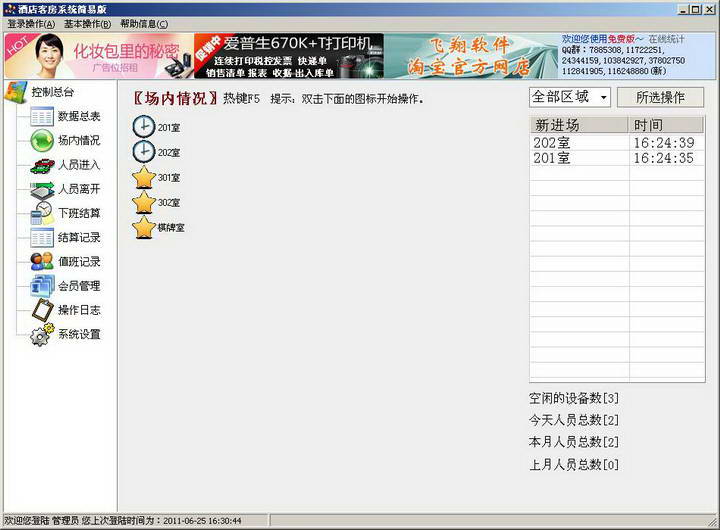Viewport: 720px width, 530px height.
Task: Open 人员进入 cars icon in sidebar
Action: click(42, 165)
